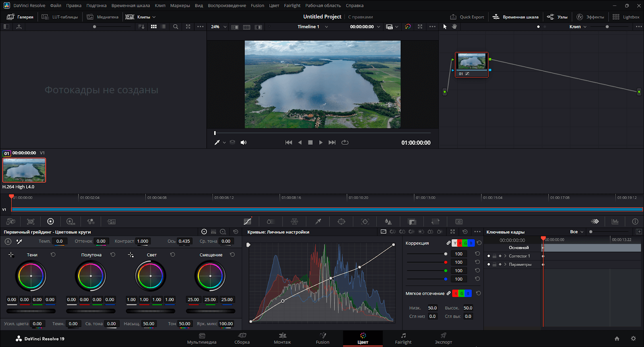Play the clip forward
Image resolution: width=644 pixels, height=347 pixels.
click(x=321, y=142)
